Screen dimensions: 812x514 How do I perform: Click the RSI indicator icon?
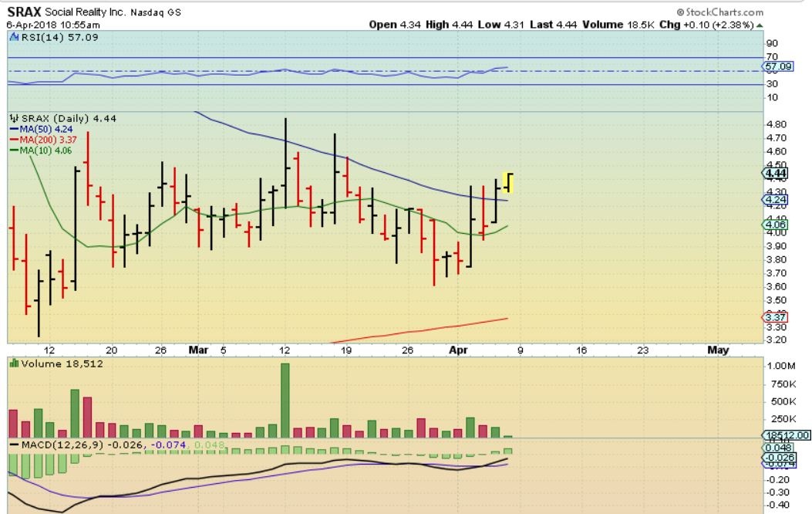click(x=13, y=36)
